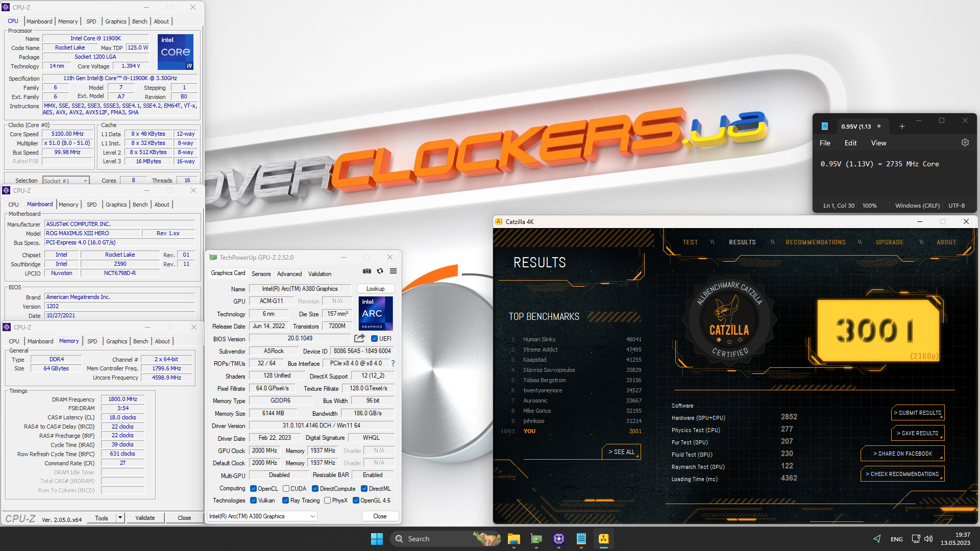Open CPU-Z taskbar icon
Viewport: 980px width, 551px height.
click(559, 539)
